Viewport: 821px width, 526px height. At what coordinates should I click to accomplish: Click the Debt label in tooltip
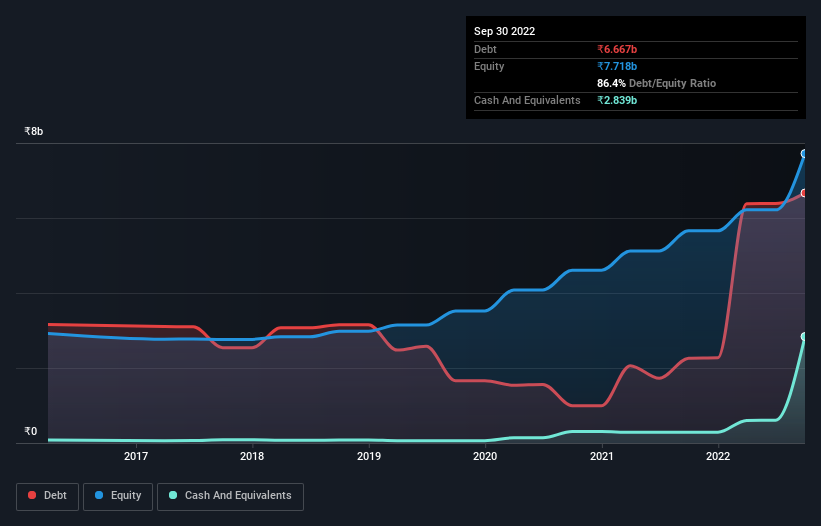pyautogui.click(x=485, y=49)
